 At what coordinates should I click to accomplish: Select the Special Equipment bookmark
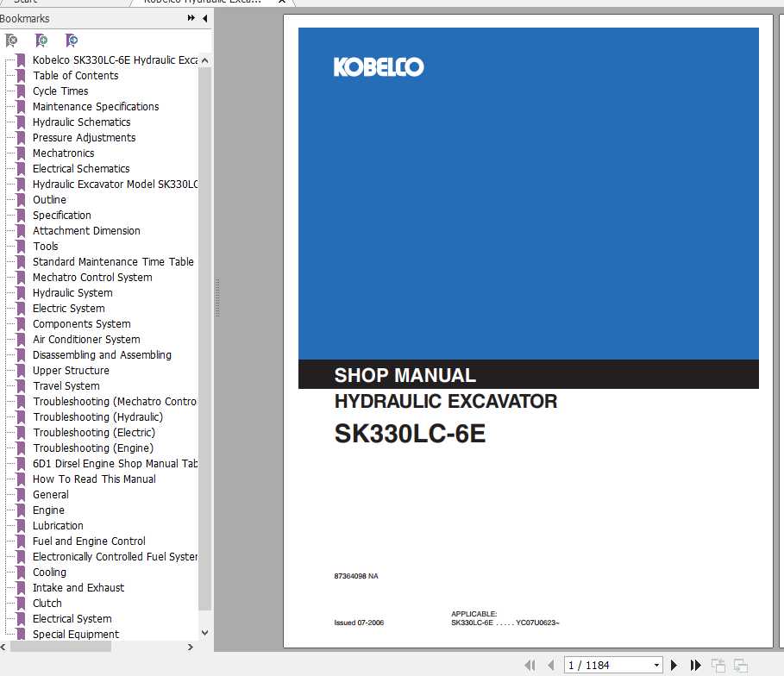(x=76, y=634)
